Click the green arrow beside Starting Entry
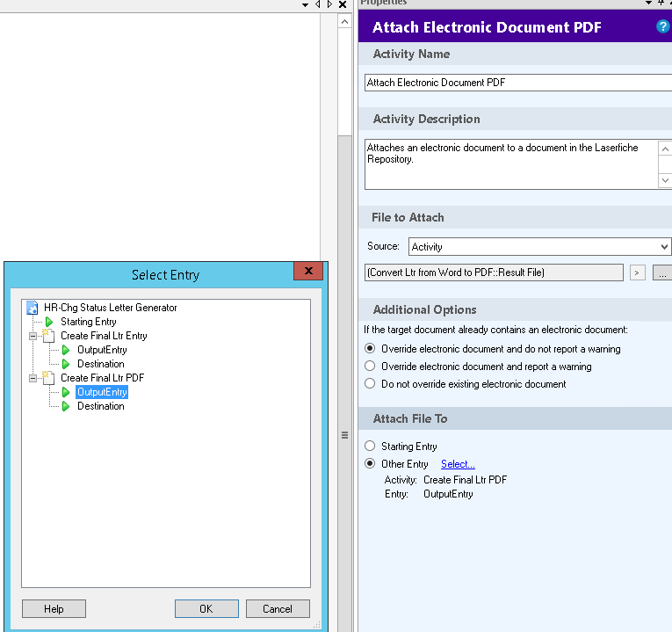The image size is (672, 632). pyautogui.click(x=49, y=322)
